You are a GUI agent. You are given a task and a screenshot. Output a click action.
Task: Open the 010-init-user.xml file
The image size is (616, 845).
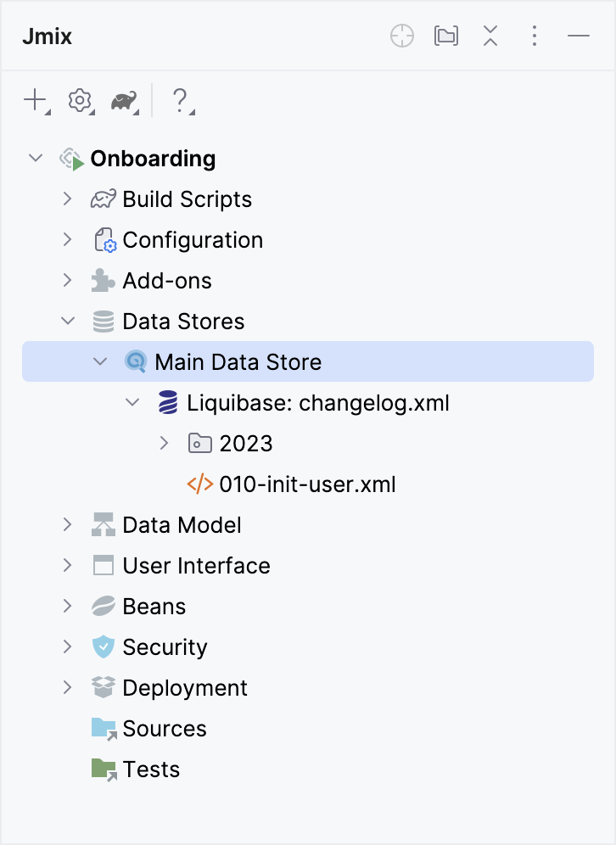[305, 484]
